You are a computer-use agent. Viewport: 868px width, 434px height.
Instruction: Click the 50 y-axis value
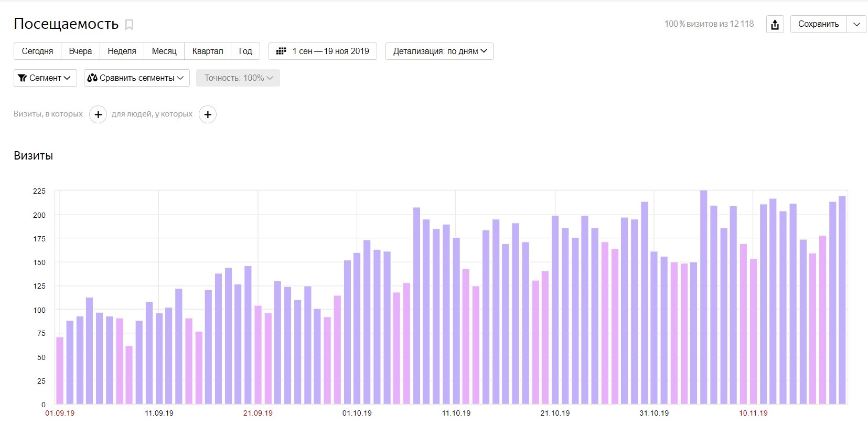tap(41, 357)
